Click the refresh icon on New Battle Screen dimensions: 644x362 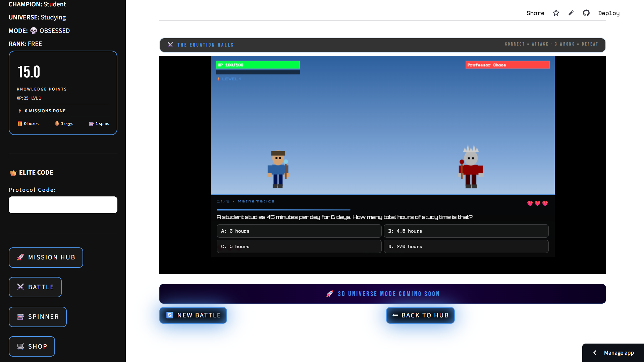[170, 315]
